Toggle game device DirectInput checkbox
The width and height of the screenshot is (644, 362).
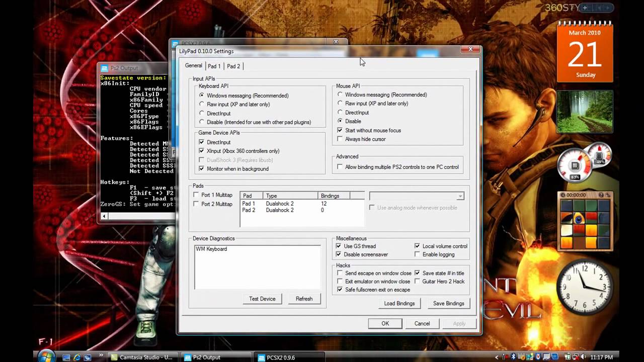[x=214, y=142]
